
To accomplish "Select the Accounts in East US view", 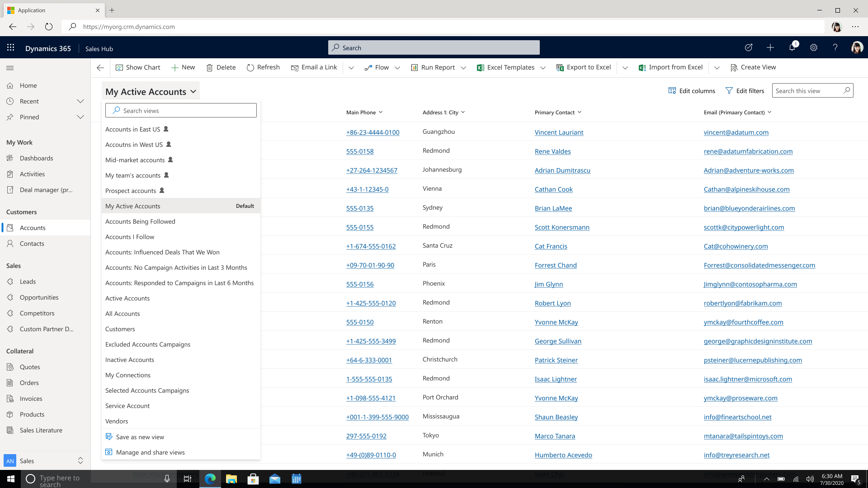I will pyautogui.click(x=132, y=129).
